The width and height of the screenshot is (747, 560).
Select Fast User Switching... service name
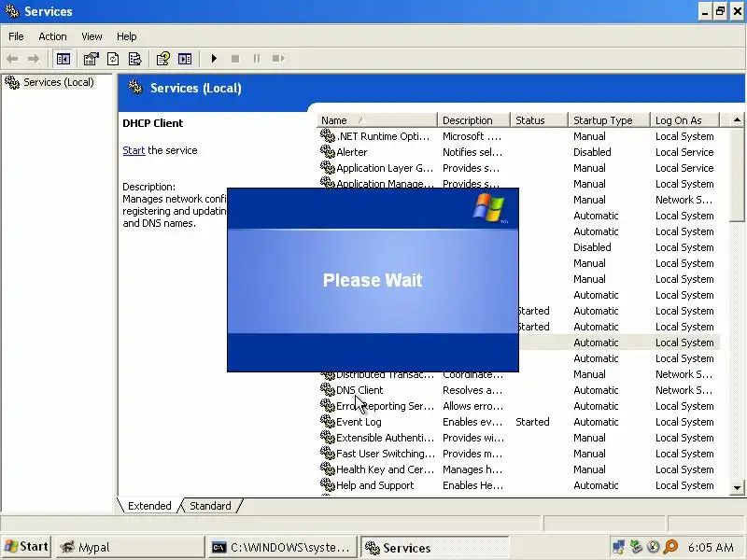click(x=386, y=454)
